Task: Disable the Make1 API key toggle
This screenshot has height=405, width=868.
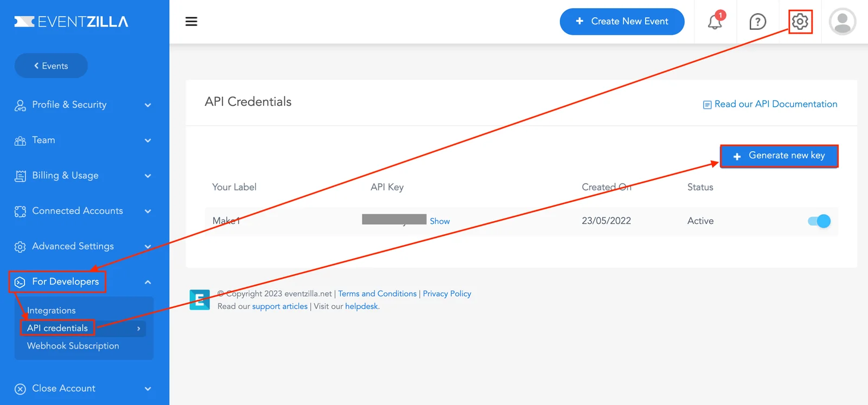Action: point(819,221)
